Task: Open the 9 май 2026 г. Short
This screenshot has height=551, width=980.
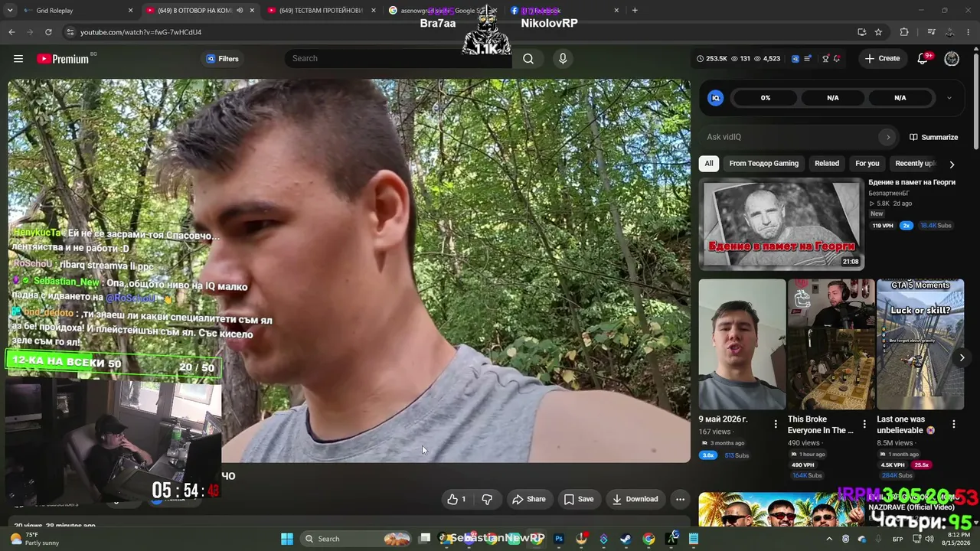Action: (x=742, y=344)
